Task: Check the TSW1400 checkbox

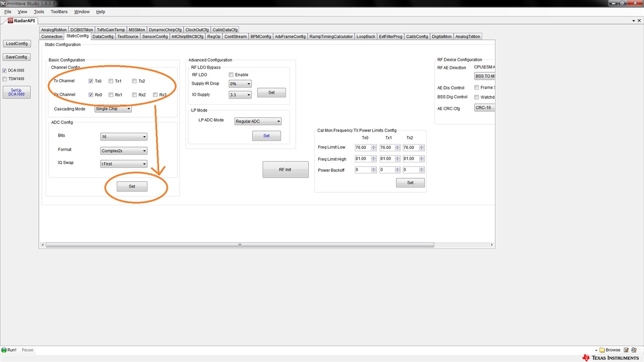Action: [5, 79]
